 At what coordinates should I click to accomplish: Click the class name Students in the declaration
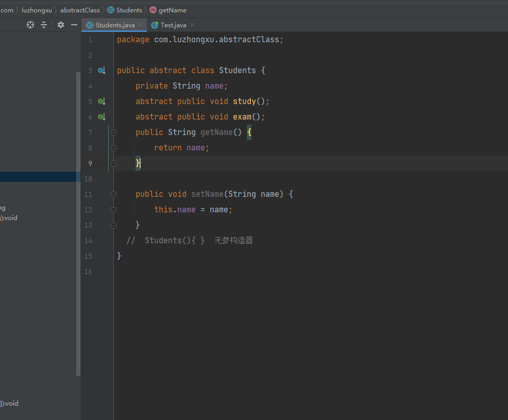click(238, 70)
